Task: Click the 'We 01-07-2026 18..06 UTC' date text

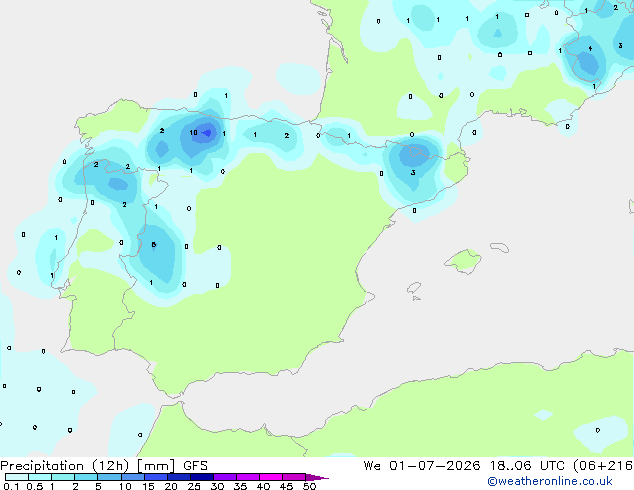Action: 466,465
